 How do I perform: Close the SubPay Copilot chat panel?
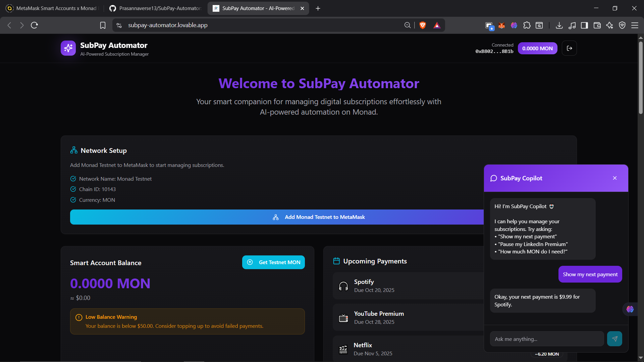click(x=614, y=178)
